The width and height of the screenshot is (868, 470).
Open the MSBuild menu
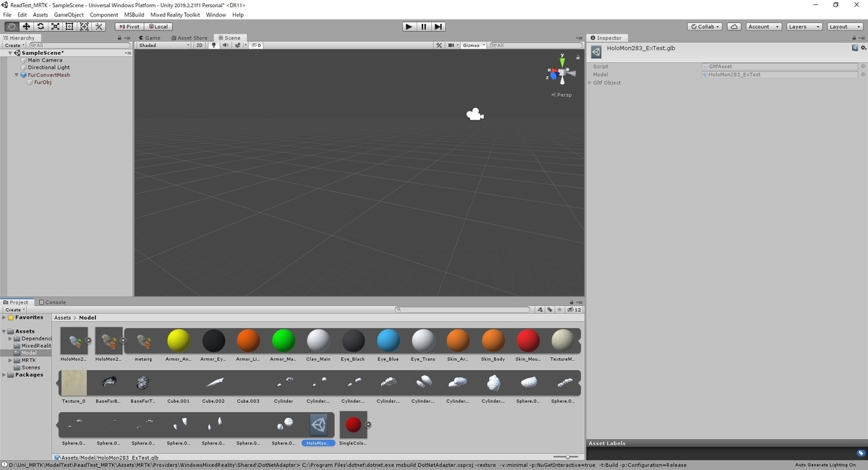tap(134, 14)
